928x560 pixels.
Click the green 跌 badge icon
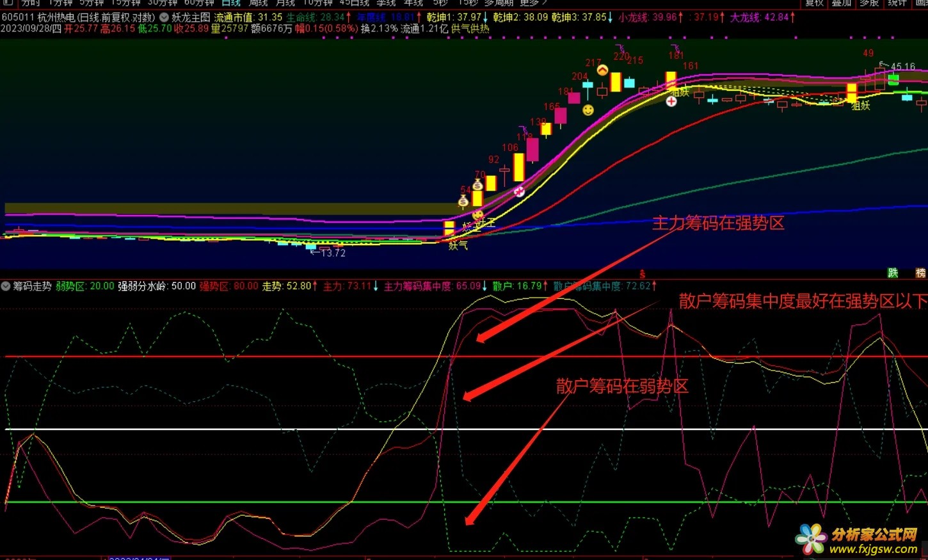(893, 273)
